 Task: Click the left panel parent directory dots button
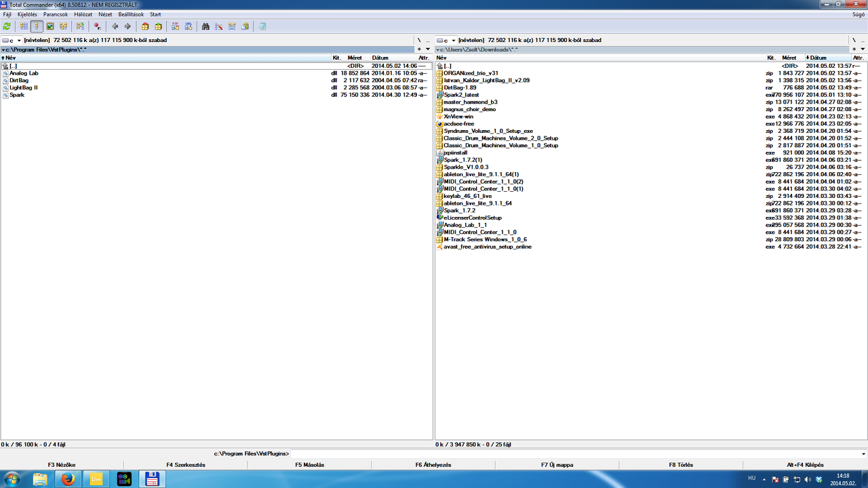[427, 41]
